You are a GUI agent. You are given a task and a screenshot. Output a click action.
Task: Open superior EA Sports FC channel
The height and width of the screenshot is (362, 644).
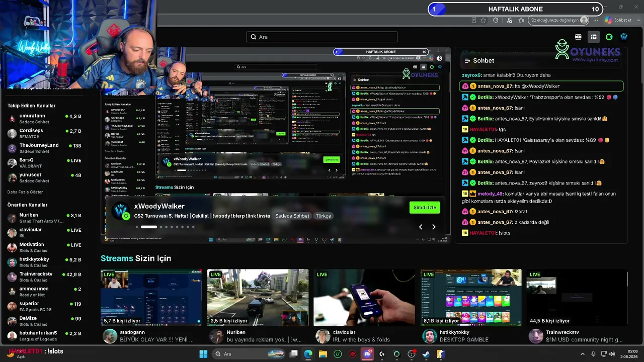tap(44, 306)
